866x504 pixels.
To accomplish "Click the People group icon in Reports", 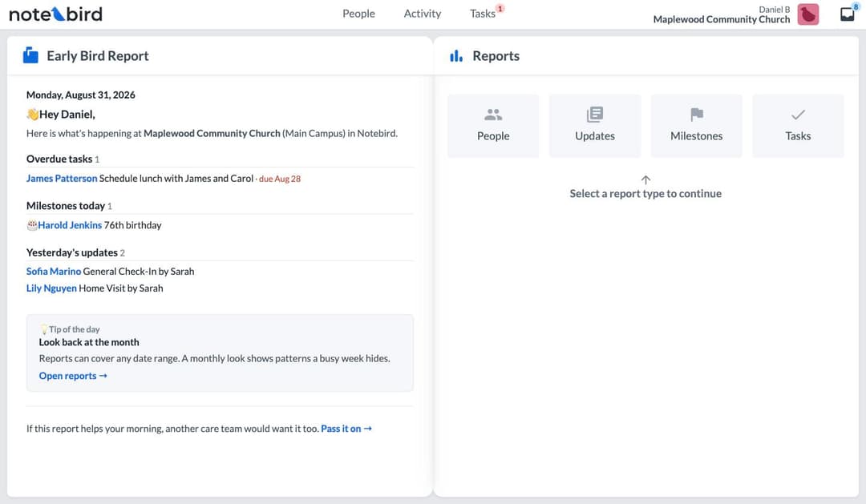I will coord(493,115).
